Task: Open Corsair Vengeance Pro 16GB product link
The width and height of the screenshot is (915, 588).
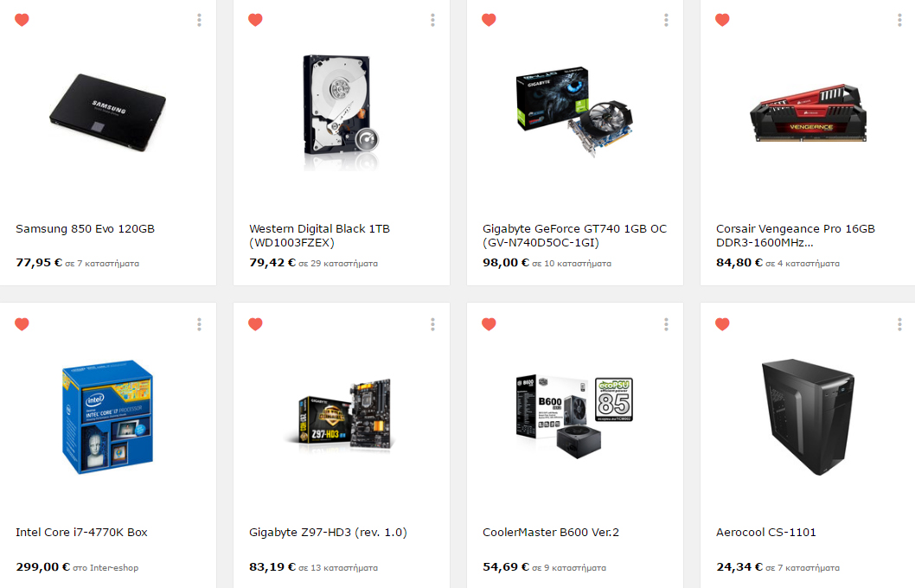Action: [x=796, y=236]
